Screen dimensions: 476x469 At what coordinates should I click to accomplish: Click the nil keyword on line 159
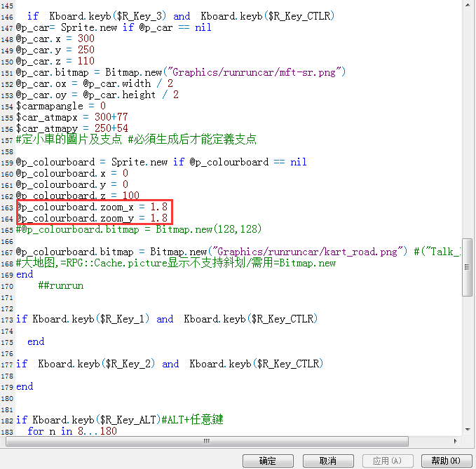coord(299,162)
